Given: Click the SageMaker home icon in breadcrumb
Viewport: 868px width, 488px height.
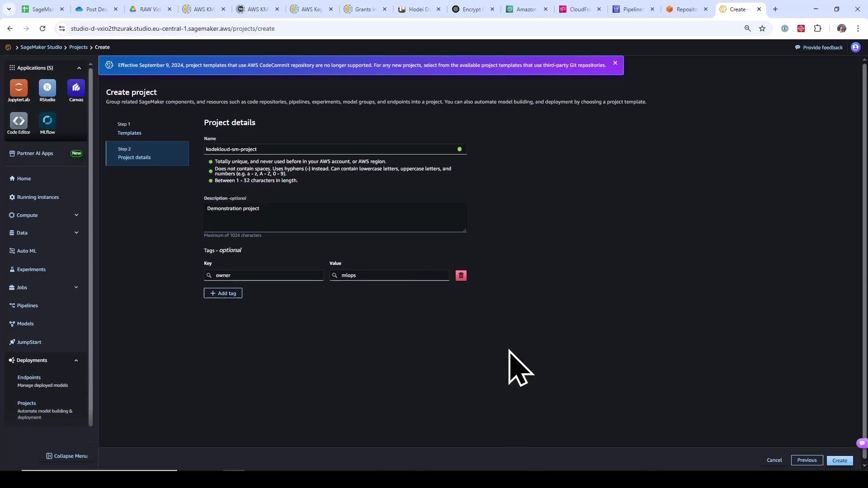Looking at the screenshot, I should coord(8,47).
